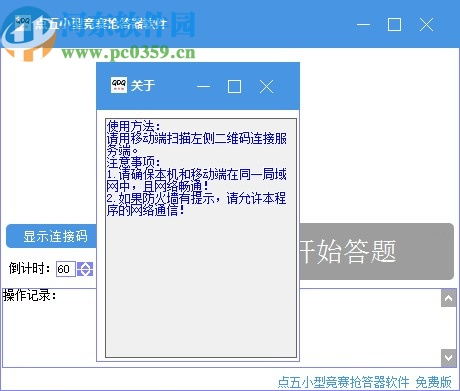
Task: Maximize the main 抢答器 window
Action: (394, 25)
